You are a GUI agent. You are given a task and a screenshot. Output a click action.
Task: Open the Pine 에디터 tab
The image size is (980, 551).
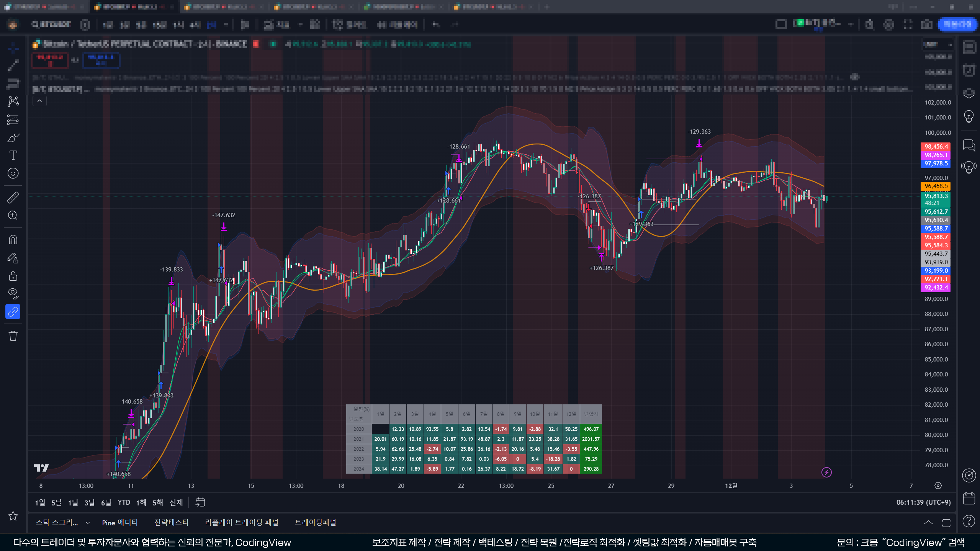[120, 523]
